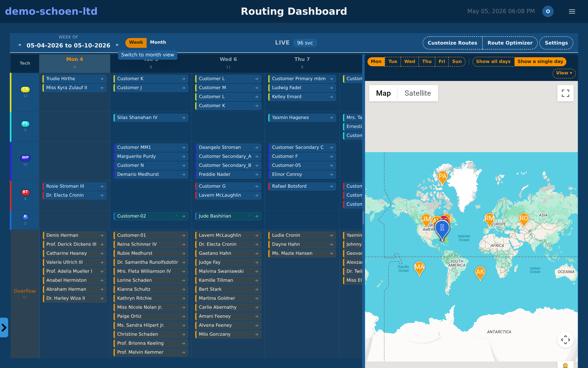This screenshot has width=588, height=368.
Task: Open Ms. Mazie Hansen overflow job
Action: tap(302, 253)
